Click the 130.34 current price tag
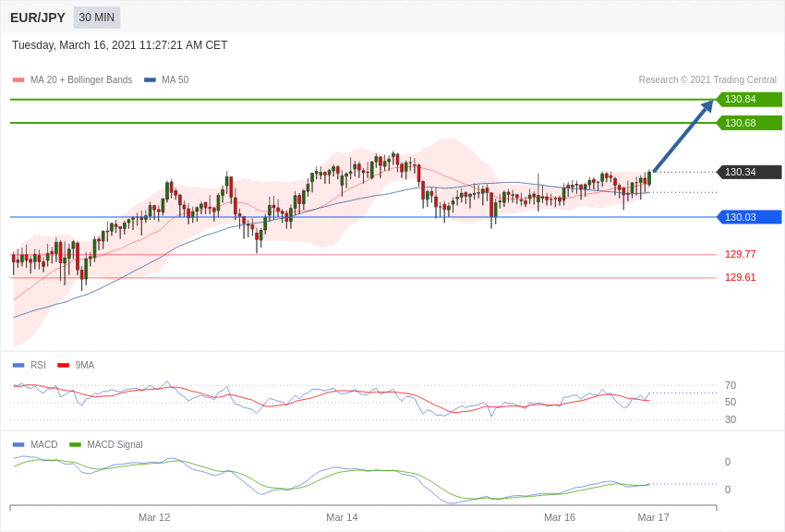 point(750,172)
